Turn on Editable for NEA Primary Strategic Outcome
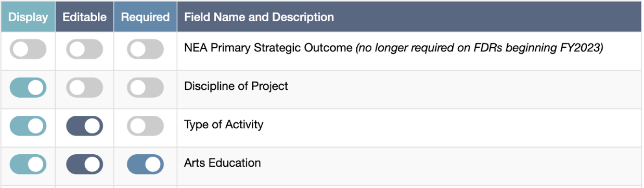The image size is (644, 188). coord(85,50)
